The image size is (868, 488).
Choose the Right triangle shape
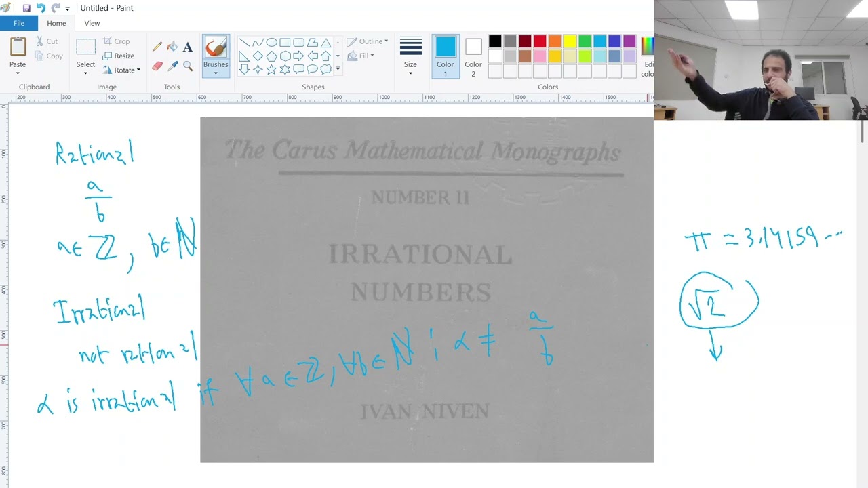coord(244,56)
